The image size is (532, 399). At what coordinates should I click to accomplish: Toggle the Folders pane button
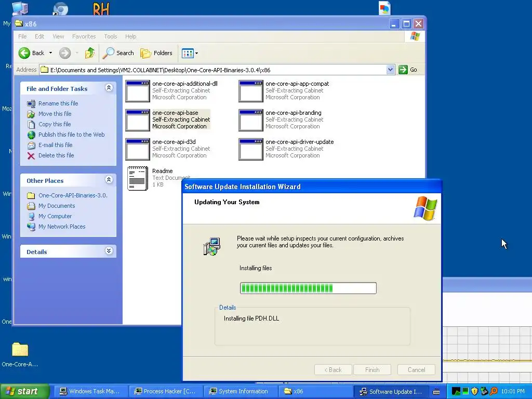156,53
